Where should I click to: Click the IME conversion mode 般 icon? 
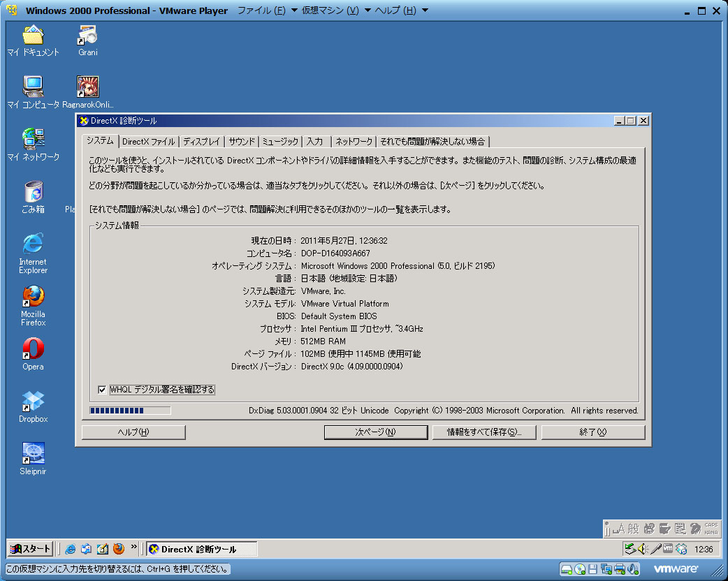point(634,529)
